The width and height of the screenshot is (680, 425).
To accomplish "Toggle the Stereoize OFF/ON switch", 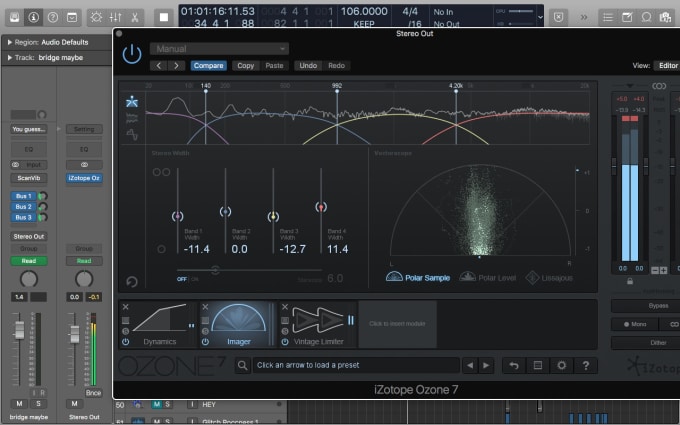I will [x=187, y=279].
